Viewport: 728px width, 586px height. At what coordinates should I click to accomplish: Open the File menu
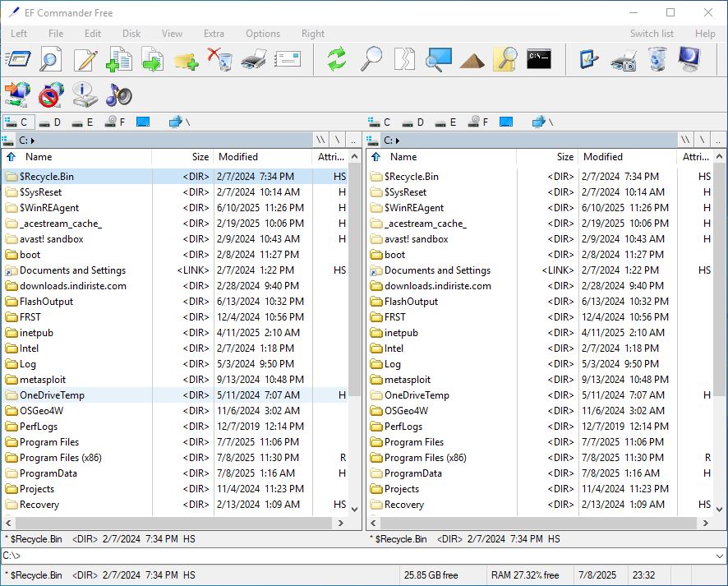(x=56, y=34)
